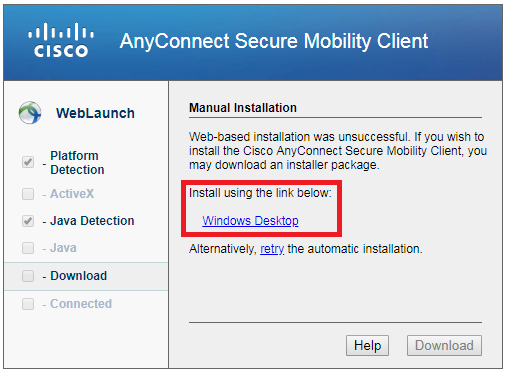
Task: Toggle the ActiveX checkbox
Action: (x=28, y=194)
